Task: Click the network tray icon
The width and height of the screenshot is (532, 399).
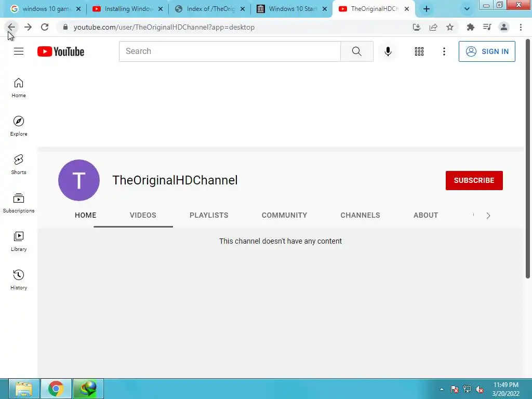Action: (467, 389)
